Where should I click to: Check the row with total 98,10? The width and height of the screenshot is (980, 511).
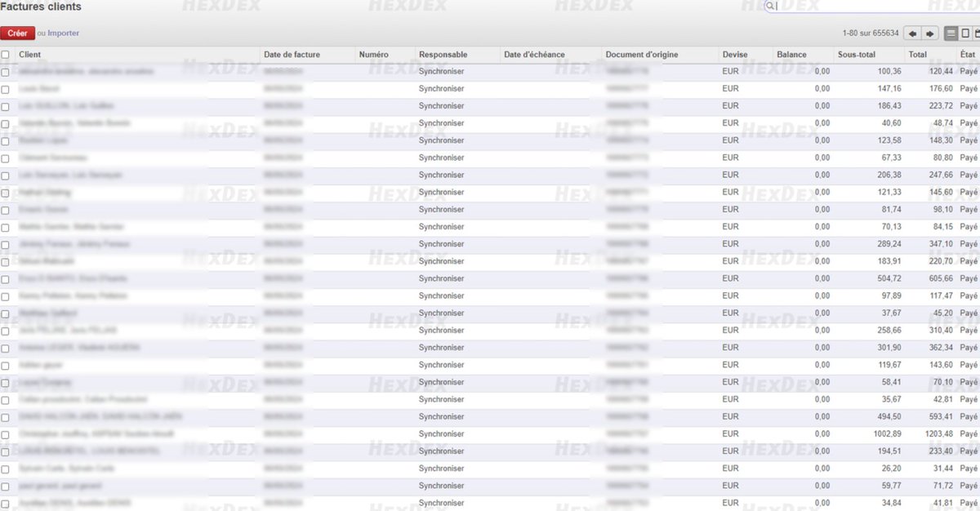click(x=6, y=210)
